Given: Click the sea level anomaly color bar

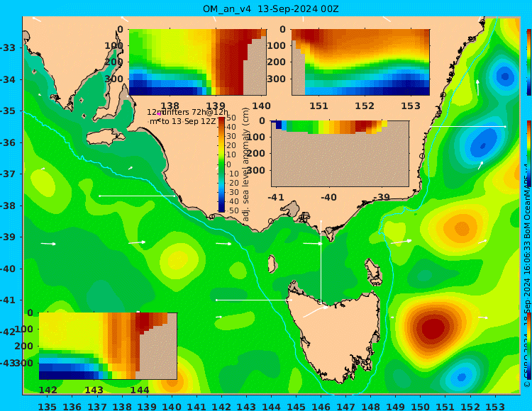Looking at the screenshot, I should click(x=221, y=164).
